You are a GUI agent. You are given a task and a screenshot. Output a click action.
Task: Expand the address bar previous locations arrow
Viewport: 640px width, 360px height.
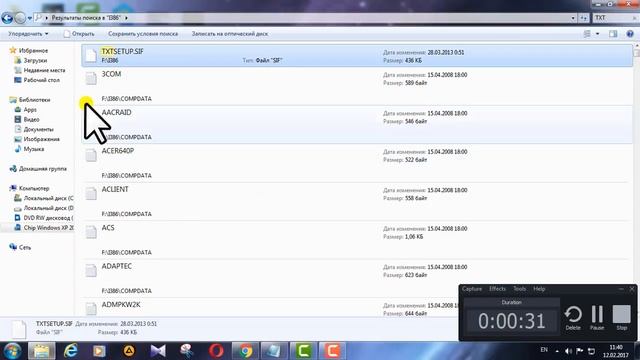point(573,18)
